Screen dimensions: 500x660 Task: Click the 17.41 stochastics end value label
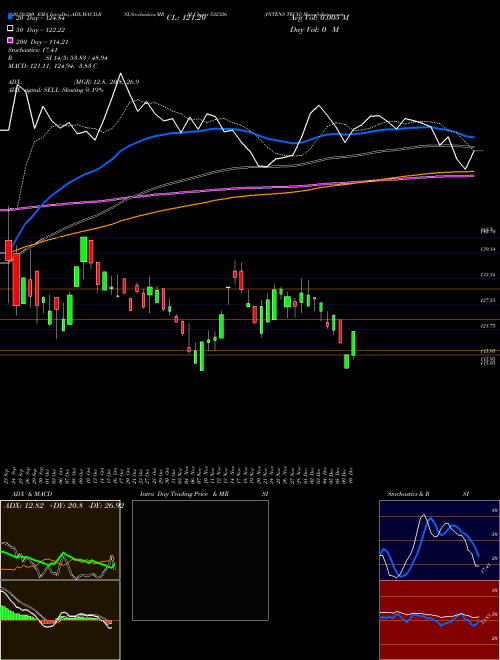click(x=485, y=568)
